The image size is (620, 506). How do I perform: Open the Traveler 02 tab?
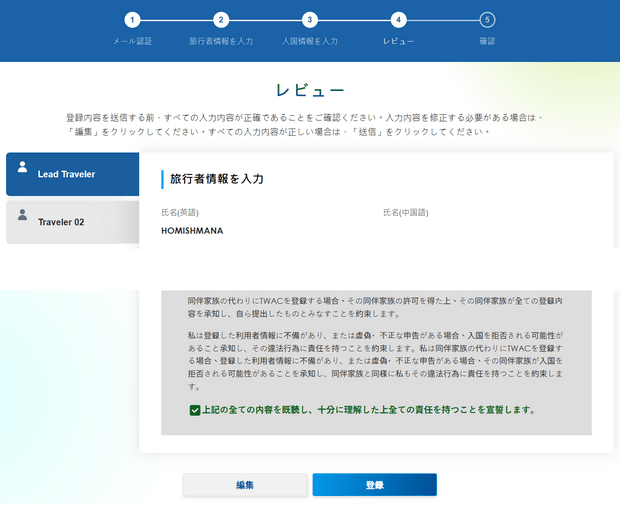click(72, 222)
